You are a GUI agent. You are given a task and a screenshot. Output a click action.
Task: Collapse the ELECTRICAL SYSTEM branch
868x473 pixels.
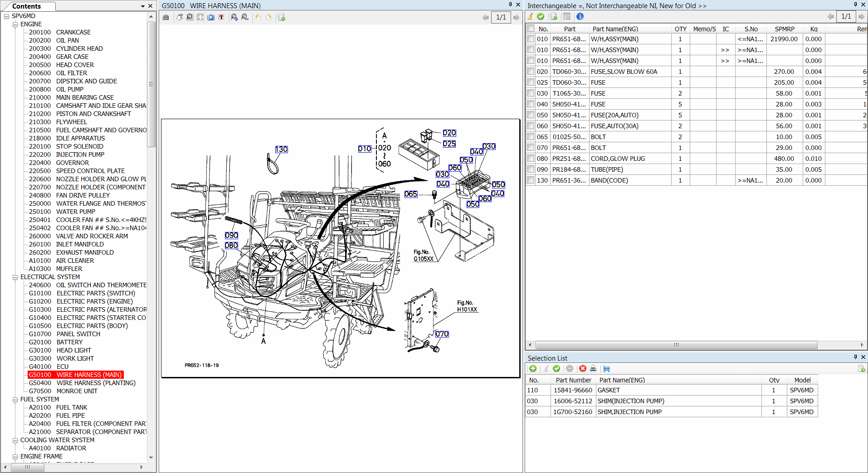pyautogui.click(x=15, y=277)
